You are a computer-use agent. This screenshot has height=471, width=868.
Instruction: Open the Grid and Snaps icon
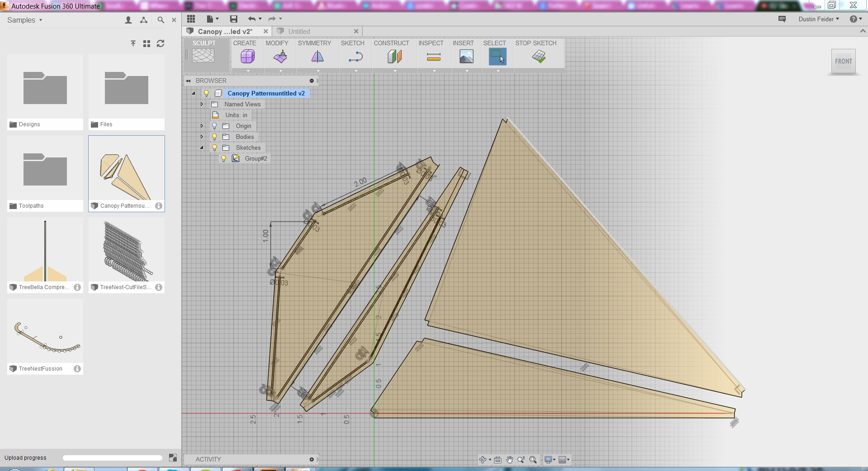[562, 460]
